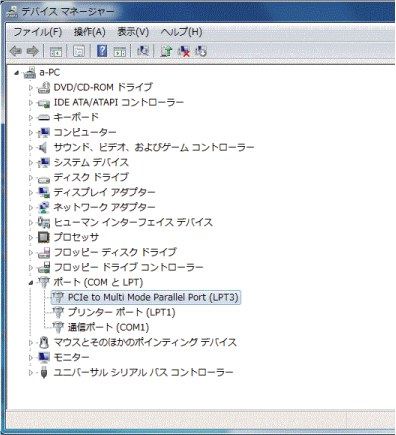This screenshot has width=396, height=435.
Task: Expand the プロセッサ node
Action: click(31, 238)
